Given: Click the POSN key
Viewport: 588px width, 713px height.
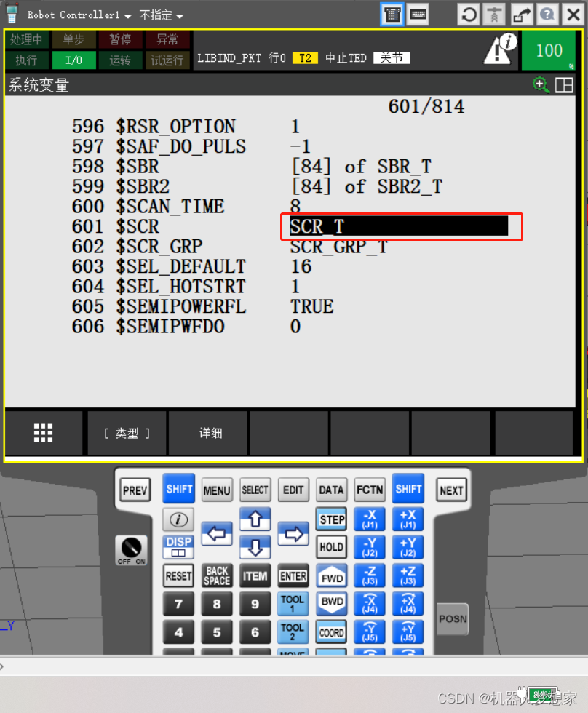Looking at the screenshot, I should [453, 619].
